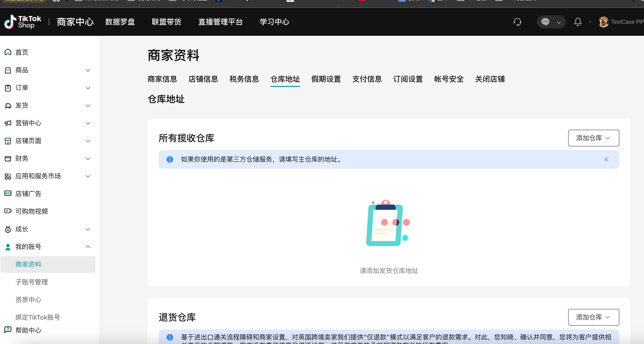
Task: Open customer support headset icon
Action: point(517,22)
